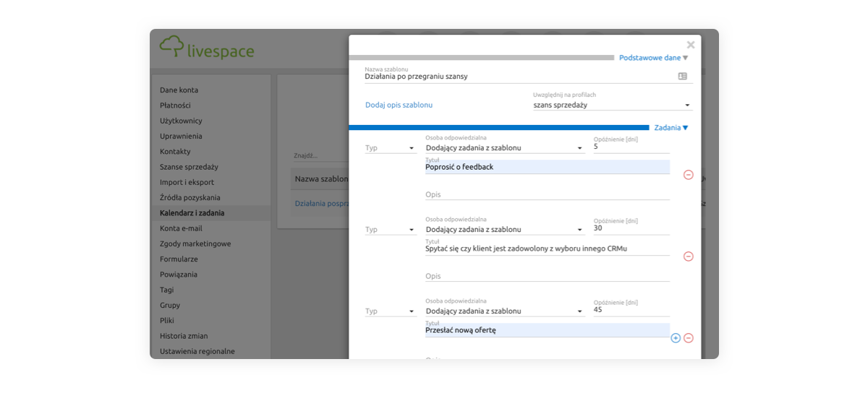This screenshot has height=393, width=868.
Task: Open 'Uwzględnij na profilach' dropdown
Action: (x=612, y=105)
